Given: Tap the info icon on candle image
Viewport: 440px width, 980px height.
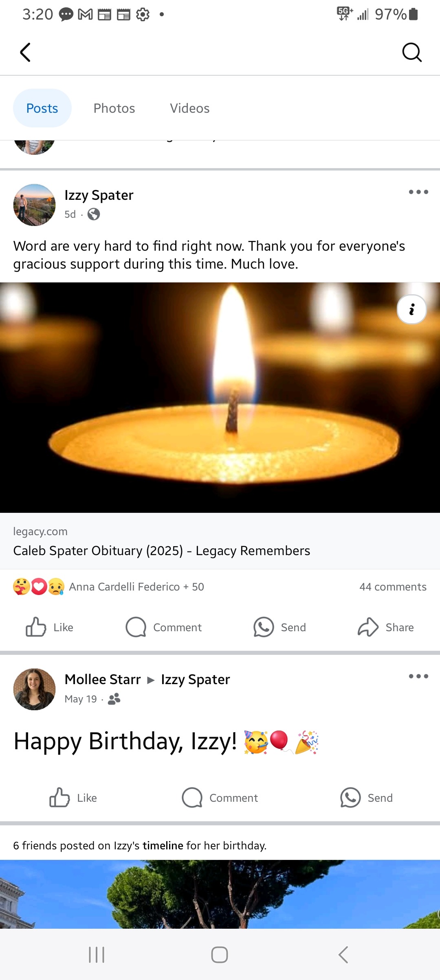Looking at the screenshot, I should point(411,309).
